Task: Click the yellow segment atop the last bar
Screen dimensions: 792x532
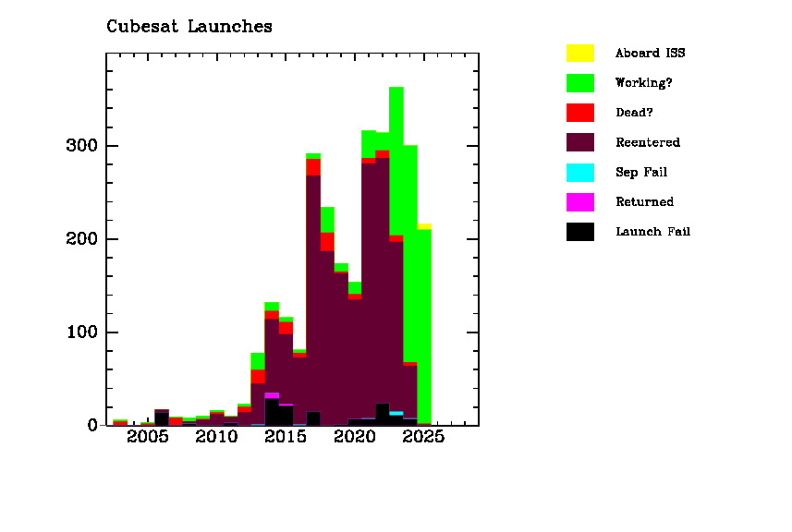Action: (424, 226)
